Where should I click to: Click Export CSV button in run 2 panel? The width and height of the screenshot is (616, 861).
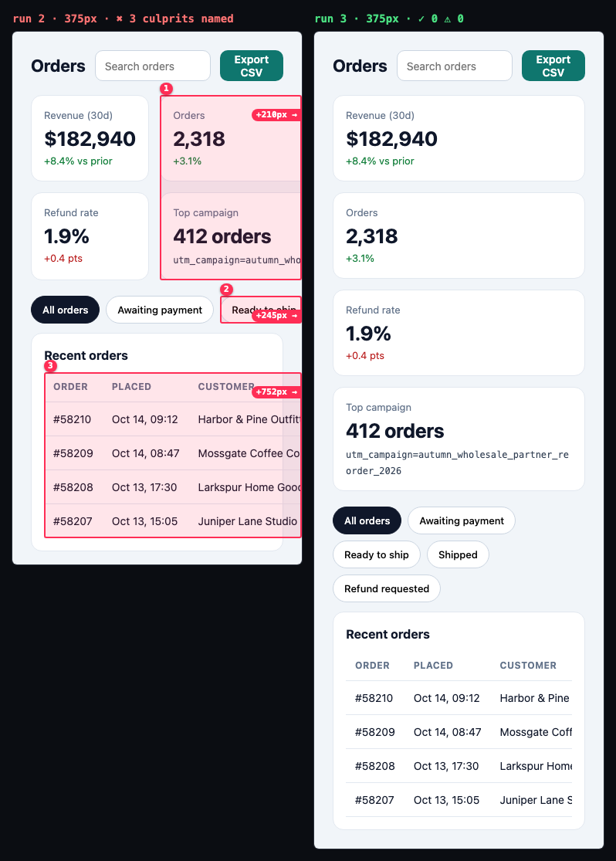point(252,66)
